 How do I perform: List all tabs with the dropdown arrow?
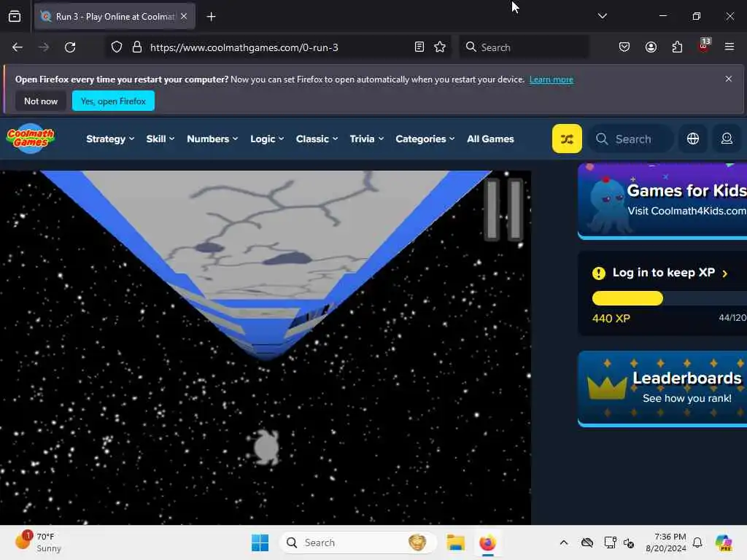(602, 16)
